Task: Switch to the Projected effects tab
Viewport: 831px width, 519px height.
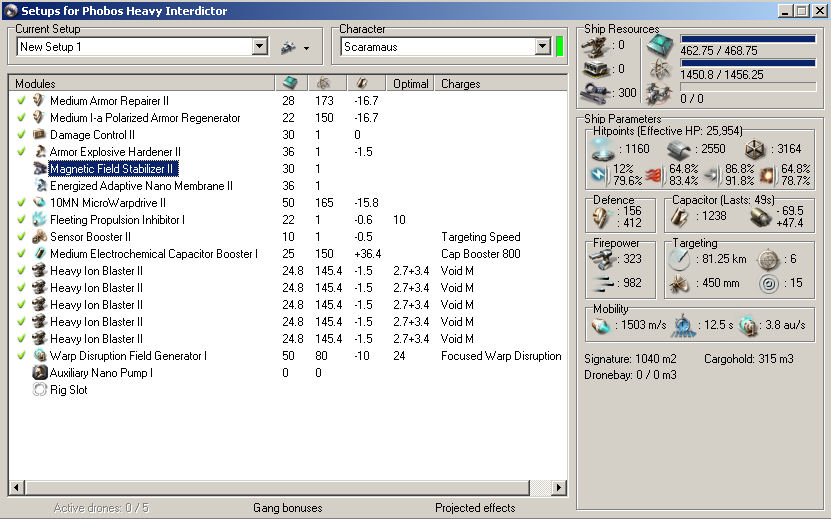Action: (x=475, y=508)
